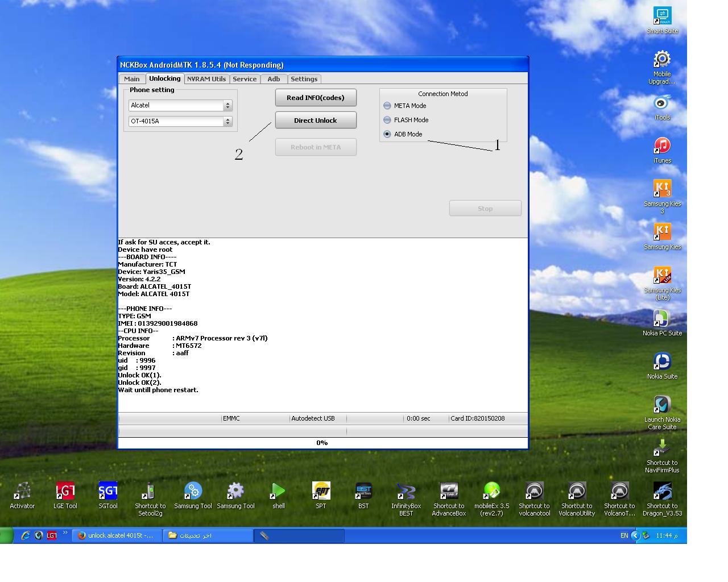Viewport: 728px width, 582px height.
Task: Open the NVRAM Utils tab
Action: click(206, 79)
